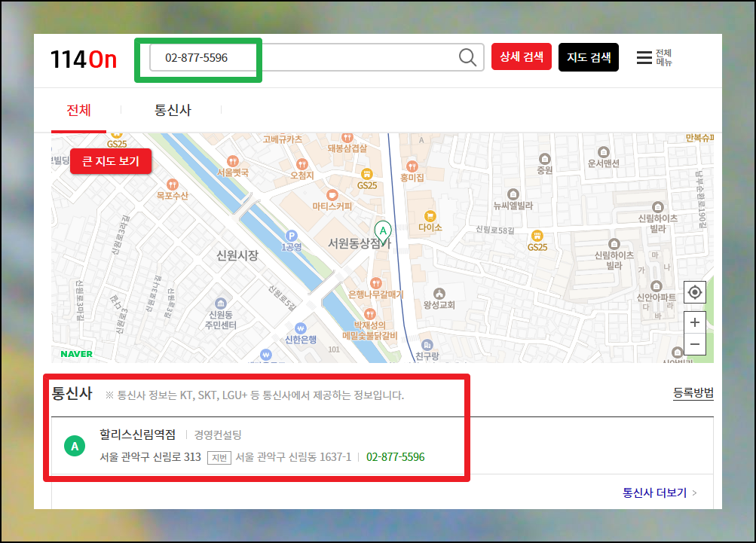Zoom in the map with plus button

point(695,322)
